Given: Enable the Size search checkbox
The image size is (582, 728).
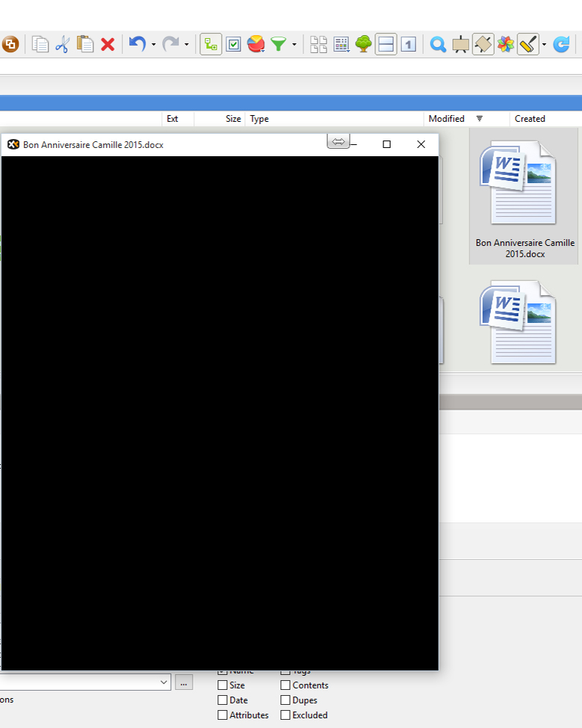Looking at the screenshot, I should coord(223,685).
